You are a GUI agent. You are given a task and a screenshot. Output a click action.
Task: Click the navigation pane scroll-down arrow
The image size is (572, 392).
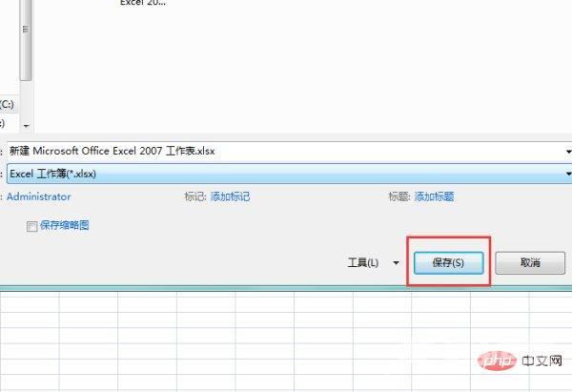tap(26, 126)
